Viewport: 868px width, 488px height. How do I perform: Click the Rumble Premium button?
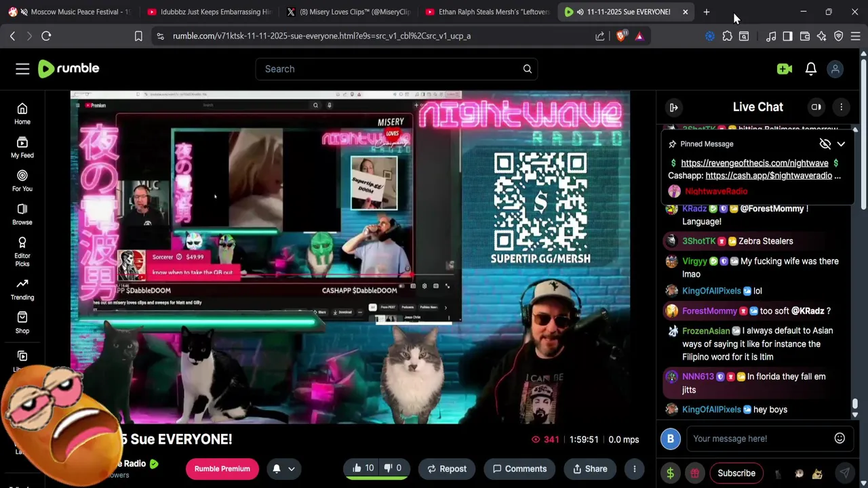click(222, 468)
